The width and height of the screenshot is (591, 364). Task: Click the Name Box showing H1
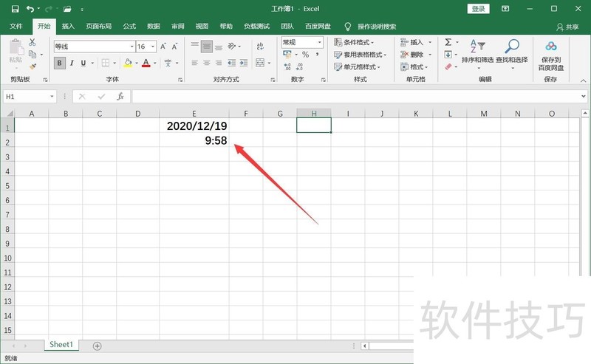[x=30, y=97]
